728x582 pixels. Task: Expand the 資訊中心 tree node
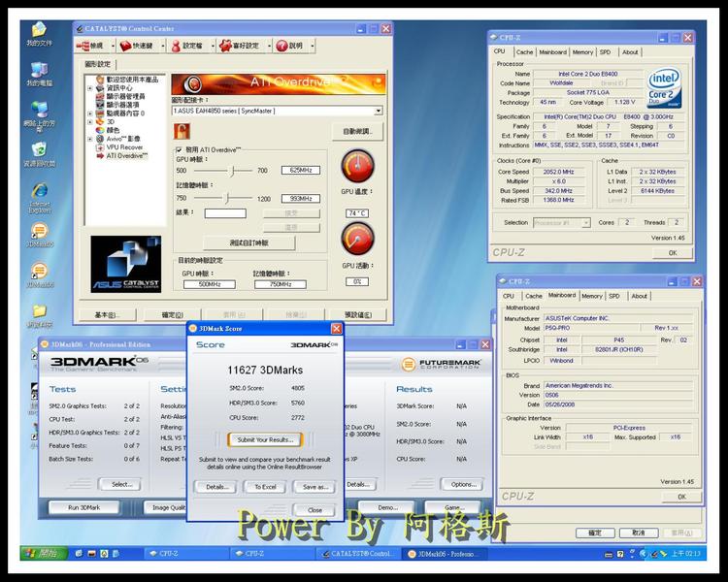90,88
